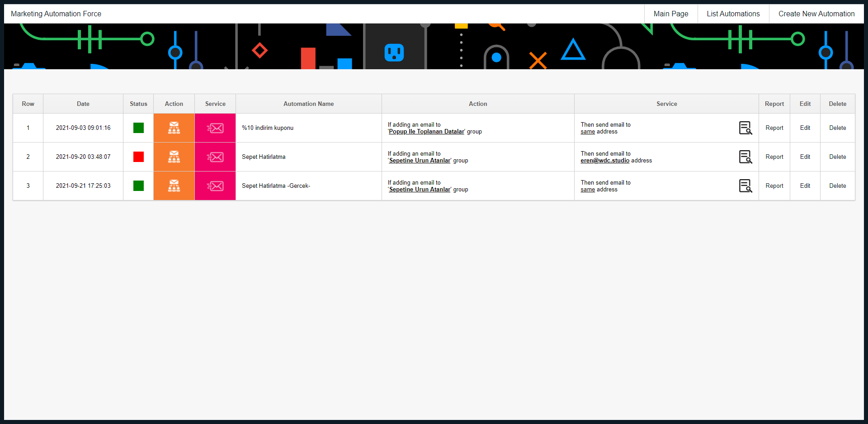
Task: Edit the row 2 Sepet Hatirlatma automation
Action: point(805,157)
